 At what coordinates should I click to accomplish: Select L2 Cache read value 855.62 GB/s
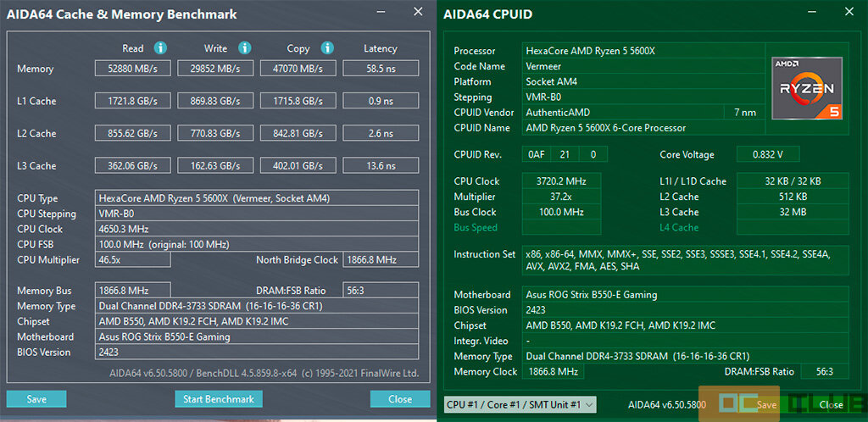(133, 133)
